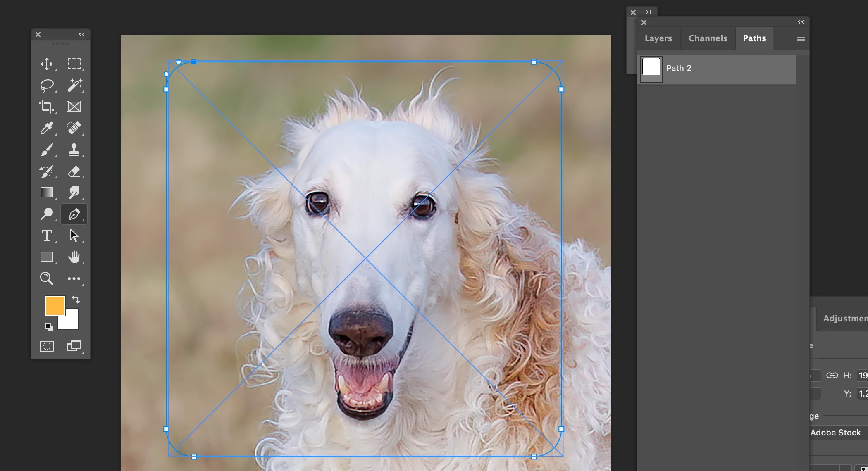Select the Eraser tool

coord(74,171)
